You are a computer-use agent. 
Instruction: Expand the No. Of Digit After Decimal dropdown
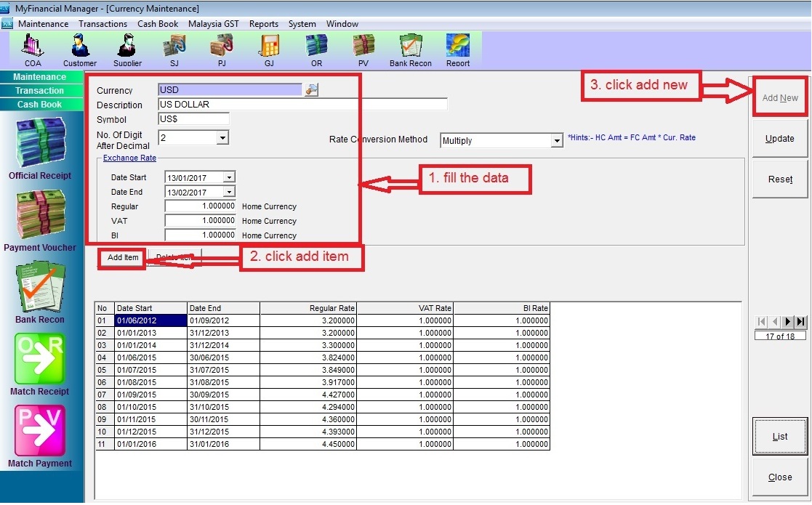pos(222,137)
